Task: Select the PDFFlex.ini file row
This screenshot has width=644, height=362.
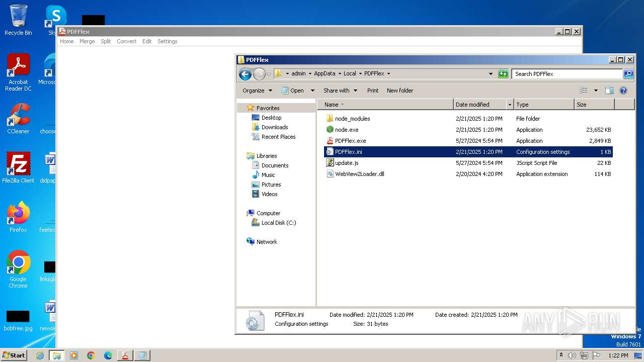Action: point(468,152)
